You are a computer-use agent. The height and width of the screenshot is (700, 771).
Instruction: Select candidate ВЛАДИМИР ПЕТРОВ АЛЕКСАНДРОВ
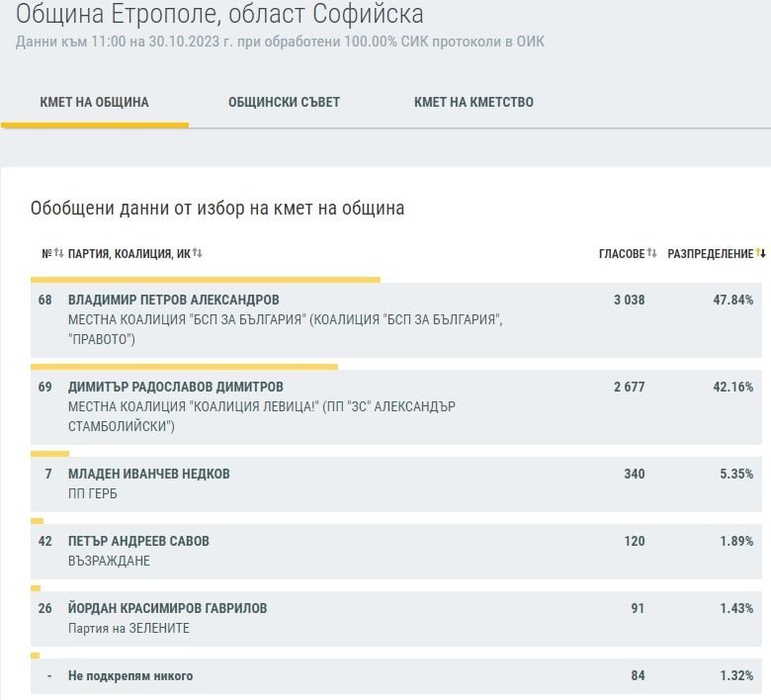coord(174,300)
